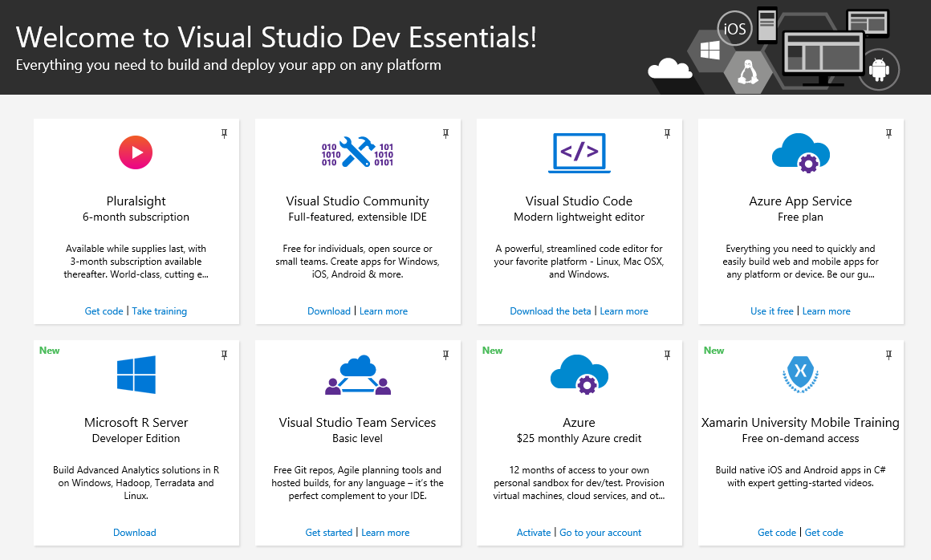Click the Azure App Service cloud icon
The width and height of the screenshot is (931, 560).
click(x=800, y=153)
